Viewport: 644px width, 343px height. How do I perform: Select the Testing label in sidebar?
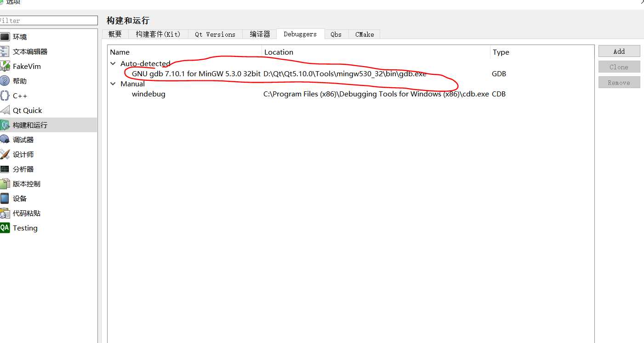pos(25,228)
